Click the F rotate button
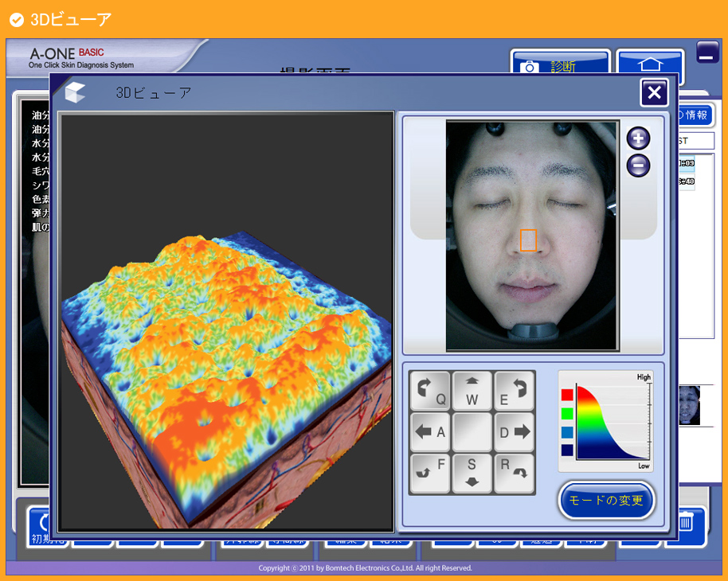 tap(430, 473)
